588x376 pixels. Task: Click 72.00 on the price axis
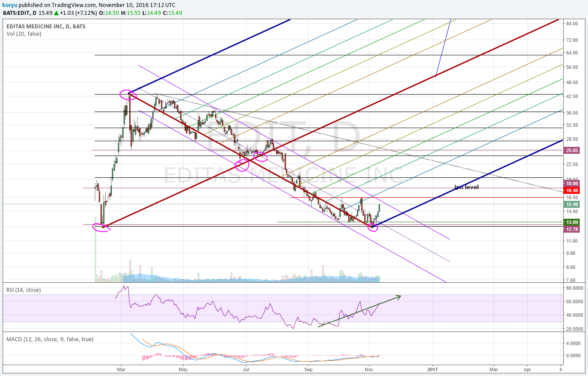coord(573,40)
